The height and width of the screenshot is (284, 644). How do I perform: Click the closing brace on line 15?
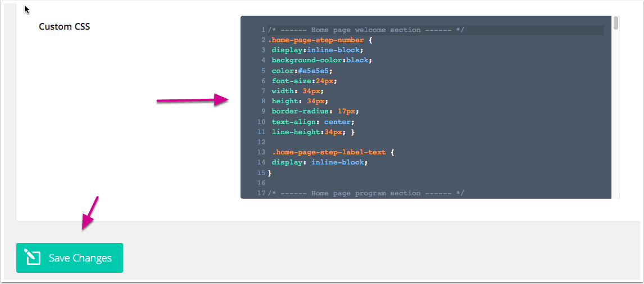(270, 172)
